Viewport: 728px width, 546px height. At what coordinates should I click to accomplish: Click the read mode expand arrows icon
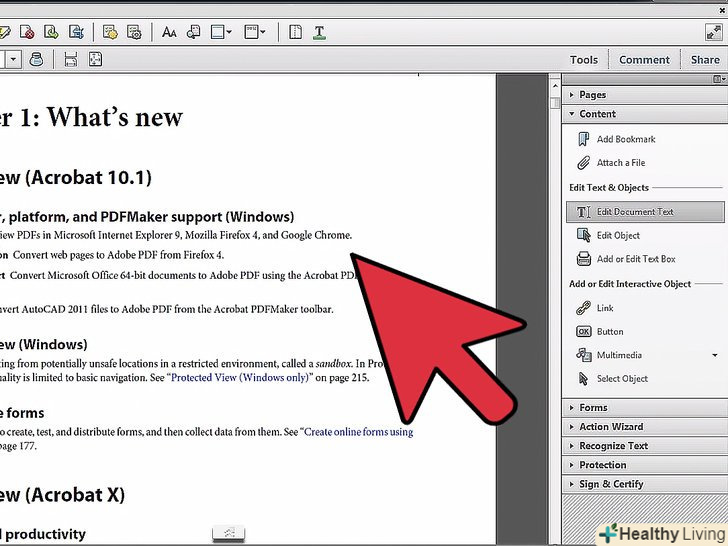[713, 32]
